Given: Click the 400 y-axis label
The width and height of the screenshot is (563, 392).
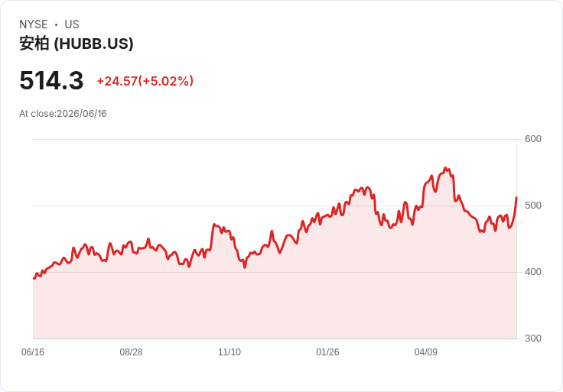Looking at the screenshot, I should [533, 272].
